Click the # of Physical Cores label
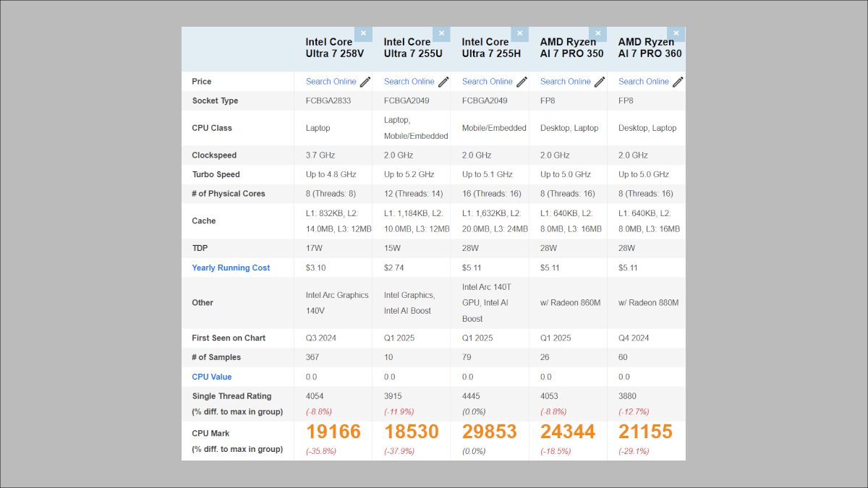 click(x=229, y=194)
